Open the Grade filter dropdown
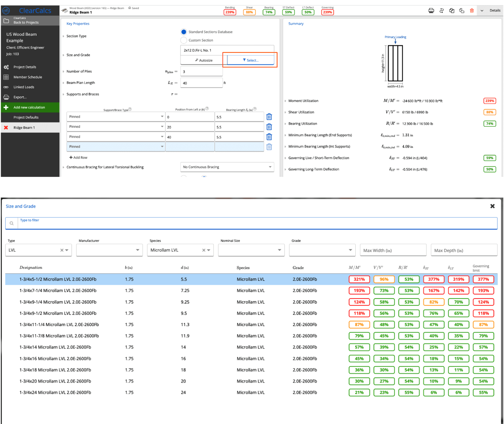 tap(322, 250)
